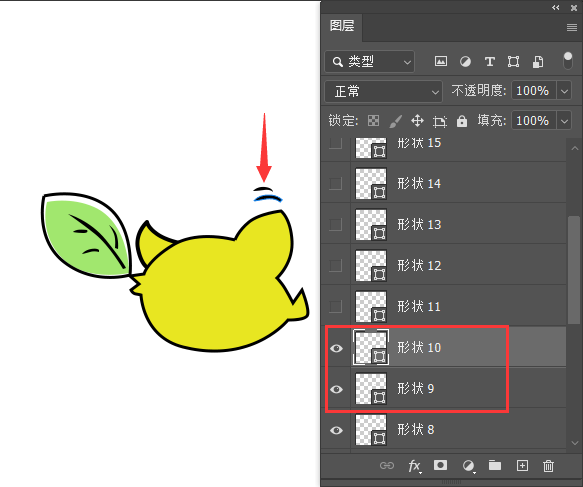Delete layer using trash icon
583x487 pixels.
[548, 465]
